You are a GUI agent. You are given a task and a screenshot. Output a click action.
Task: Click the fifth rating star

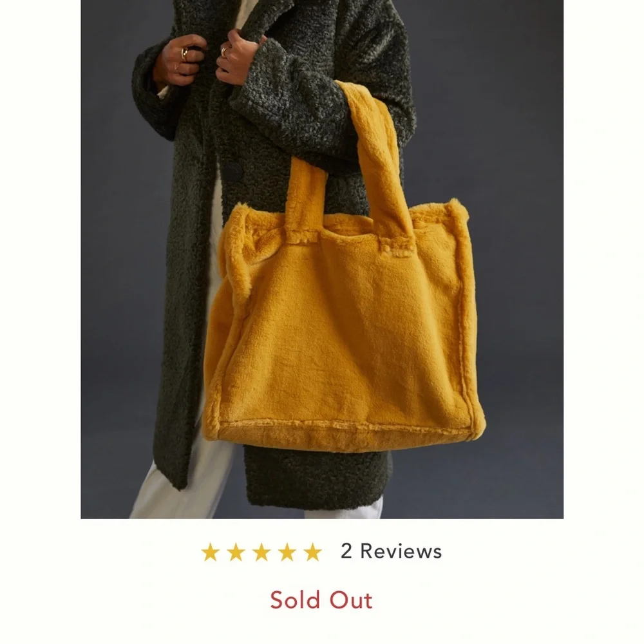coord(312,552)
